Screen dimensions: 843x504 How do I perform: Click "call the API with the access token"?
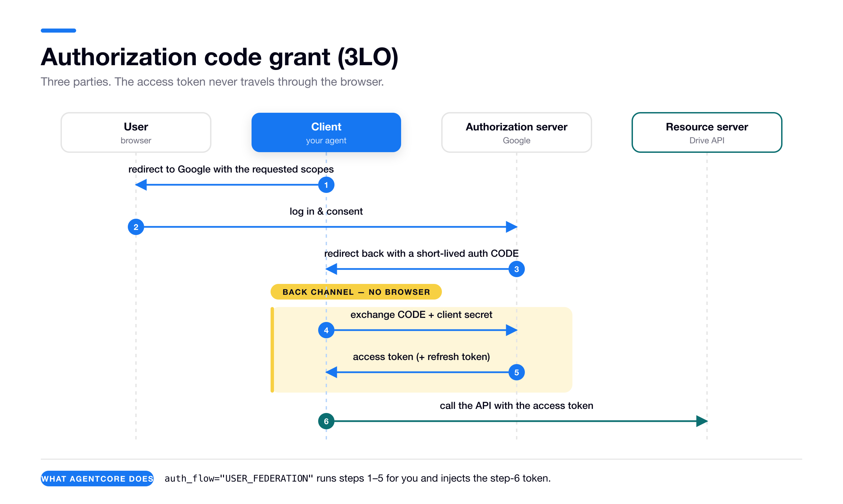click(517, 406)
